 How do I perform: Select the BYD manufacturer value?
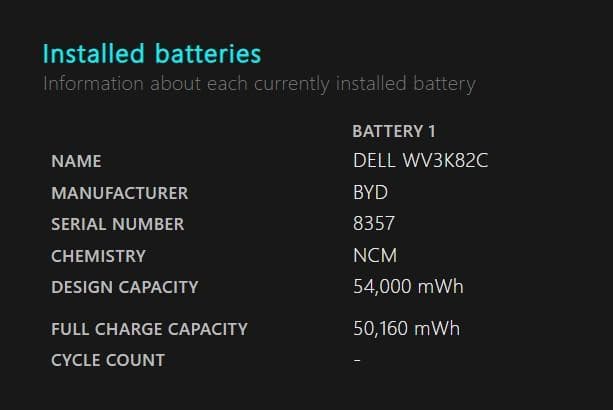(370, 192)
